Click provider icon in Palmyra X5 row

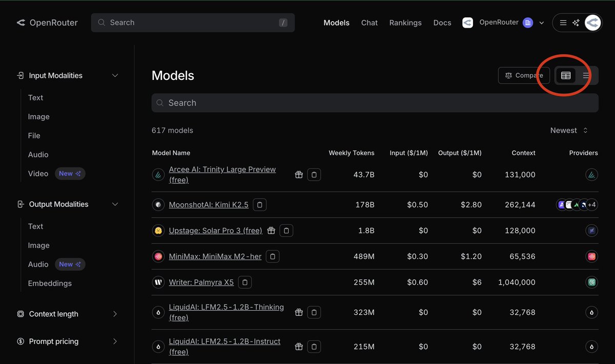tap(592, 282)
